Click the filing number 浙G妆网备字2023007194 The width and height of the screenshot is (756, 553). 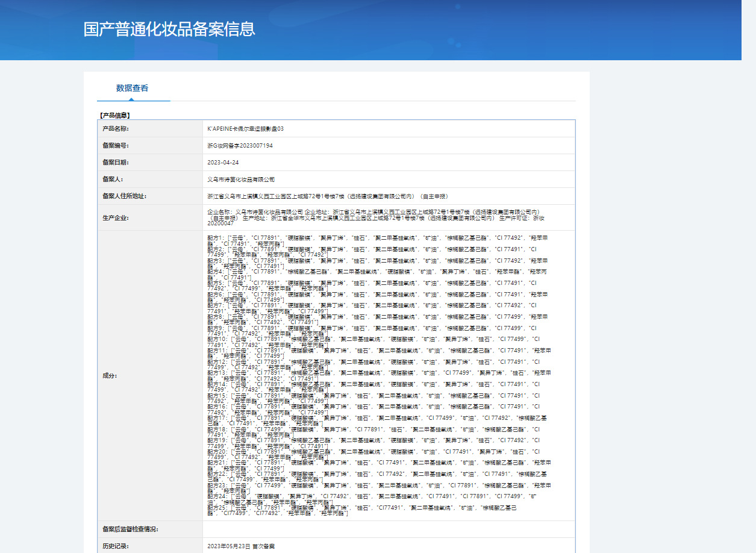click(240, 146)
